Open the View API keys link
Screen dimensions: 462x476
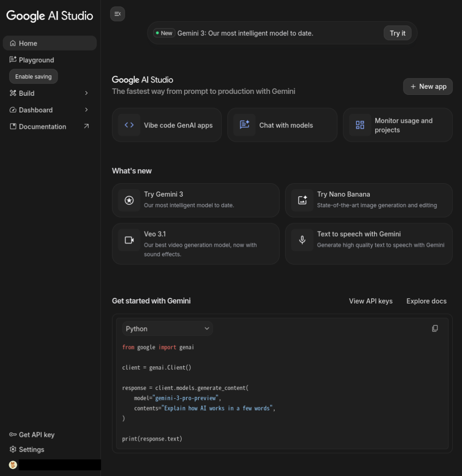coord(370,301)
